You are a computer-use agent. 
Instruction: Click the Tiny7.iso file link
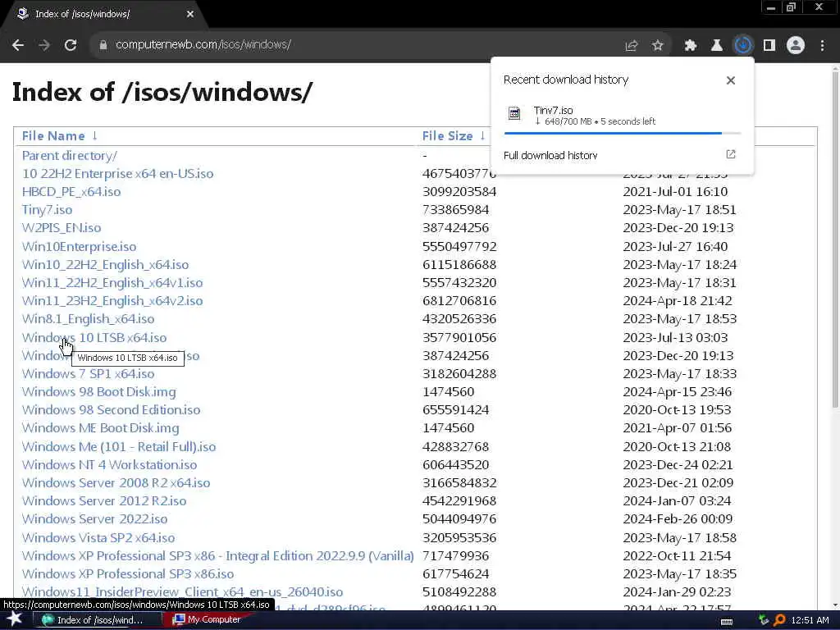point(47,210)
